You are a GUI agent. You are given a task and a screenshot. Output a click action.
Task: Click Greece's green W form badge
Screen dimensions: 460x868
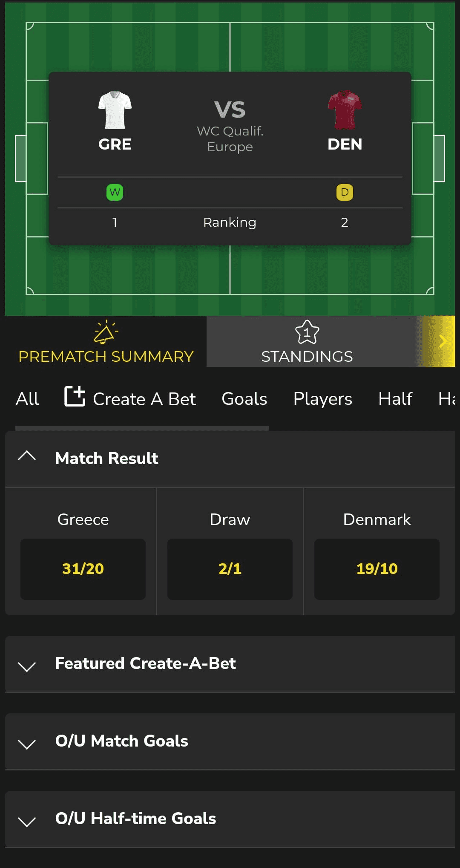(115, 192)
